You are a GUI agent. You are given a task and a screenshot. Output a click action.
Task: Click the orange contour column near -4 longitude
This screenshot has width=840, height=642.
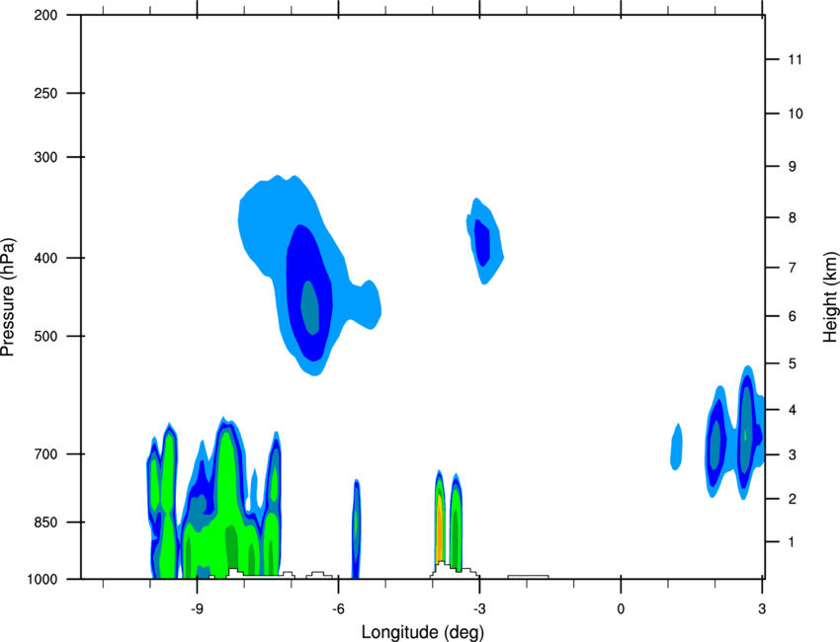tap(439, 527)
